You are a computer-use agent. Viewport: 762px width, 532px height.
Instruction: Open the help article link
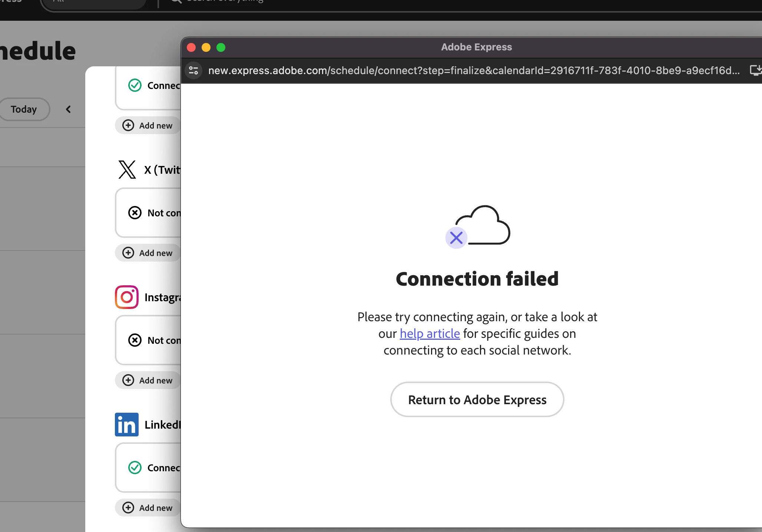pyautogui.click(x=430, y=333)
